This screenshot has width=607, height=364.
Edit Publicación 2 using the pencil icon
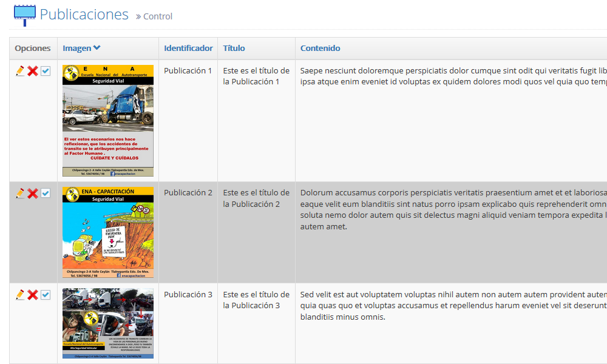point(20,193)
